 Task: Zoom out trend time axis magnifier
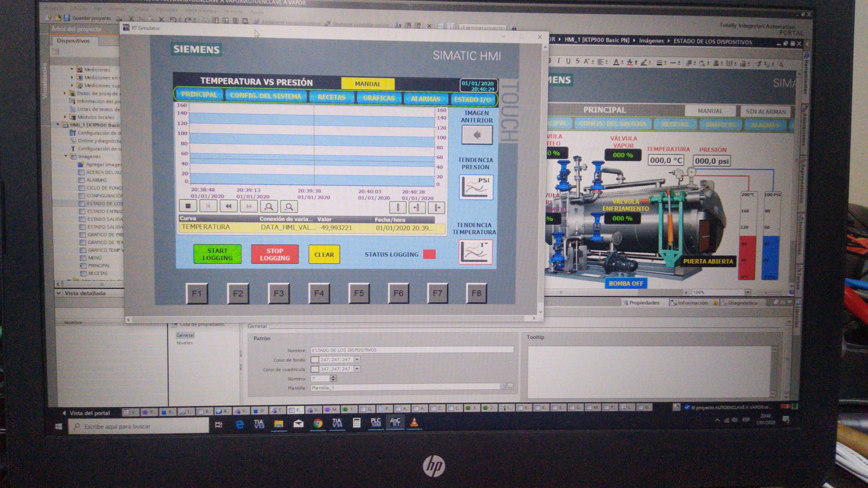click(289, 207)
